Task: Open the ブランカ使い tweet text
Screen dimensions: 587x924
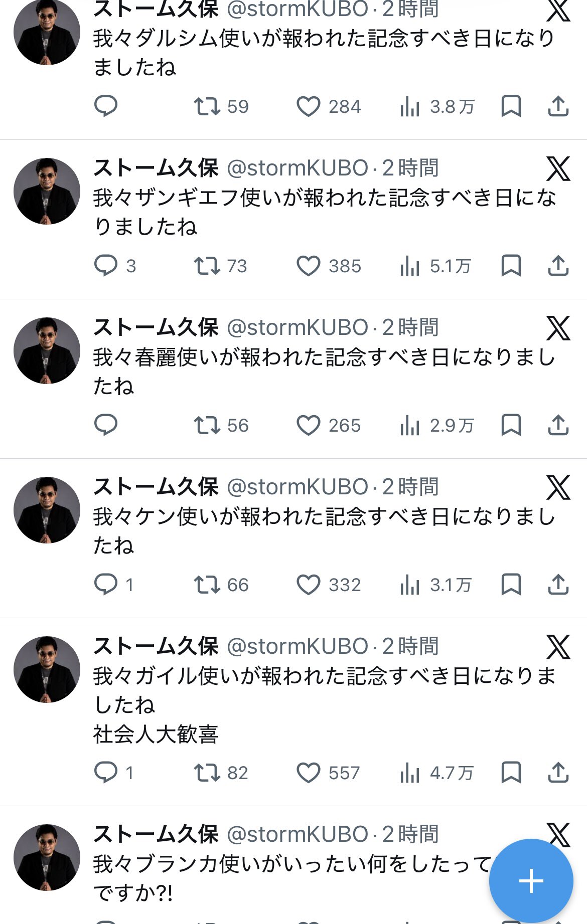Action: tap(291, 864)
